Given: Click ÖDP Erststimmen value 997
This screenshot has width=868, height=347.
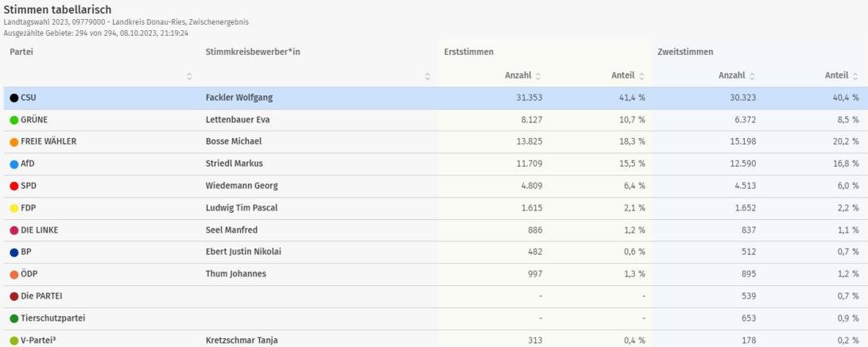Looking at the screenshot, I should click(535, 274).
